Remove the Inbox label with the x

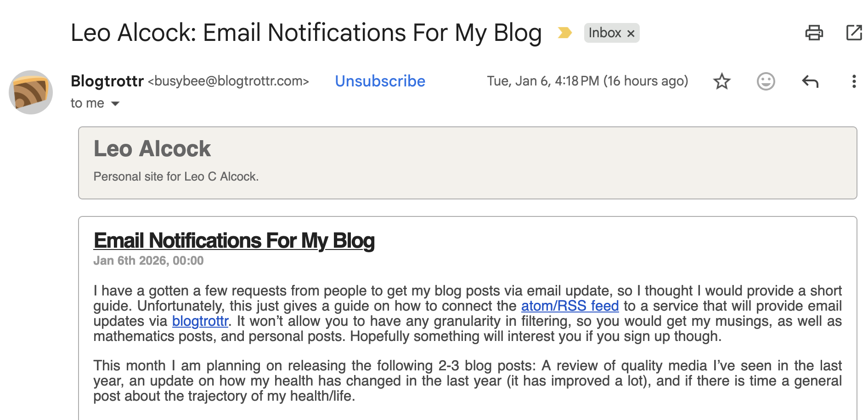pos(631,34)
